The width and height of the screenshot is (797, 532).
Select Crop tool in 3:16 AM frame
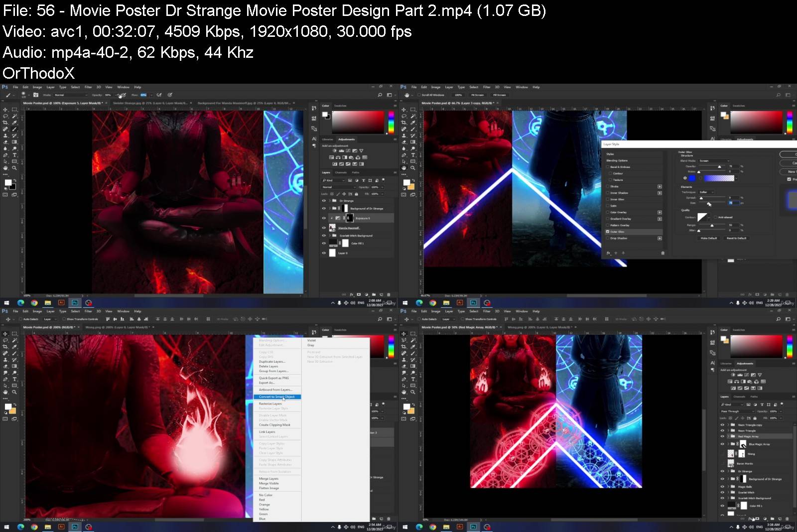click(404, 347)
